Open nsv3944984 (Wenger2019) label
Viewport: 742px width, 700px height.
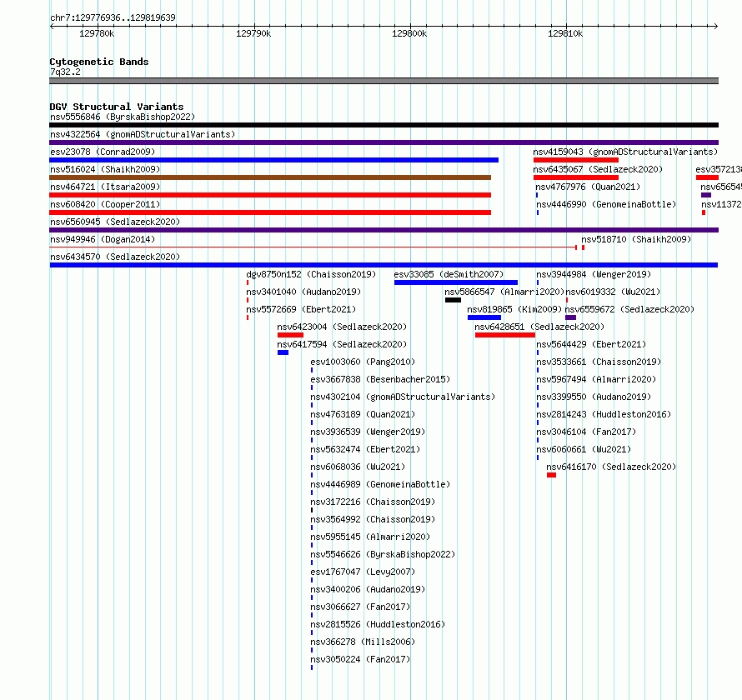click(594, 274)
